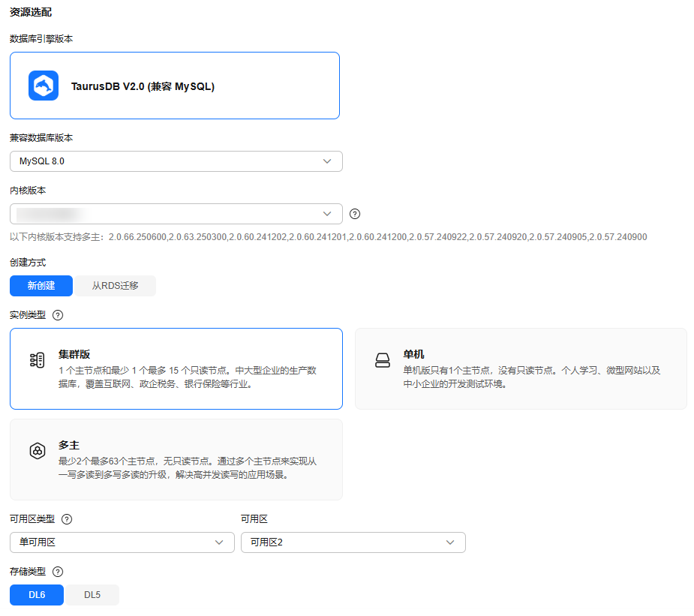Select 新创建 creation method
The image size is (694, 616).
pyautogui.click(x=41, y=286)
